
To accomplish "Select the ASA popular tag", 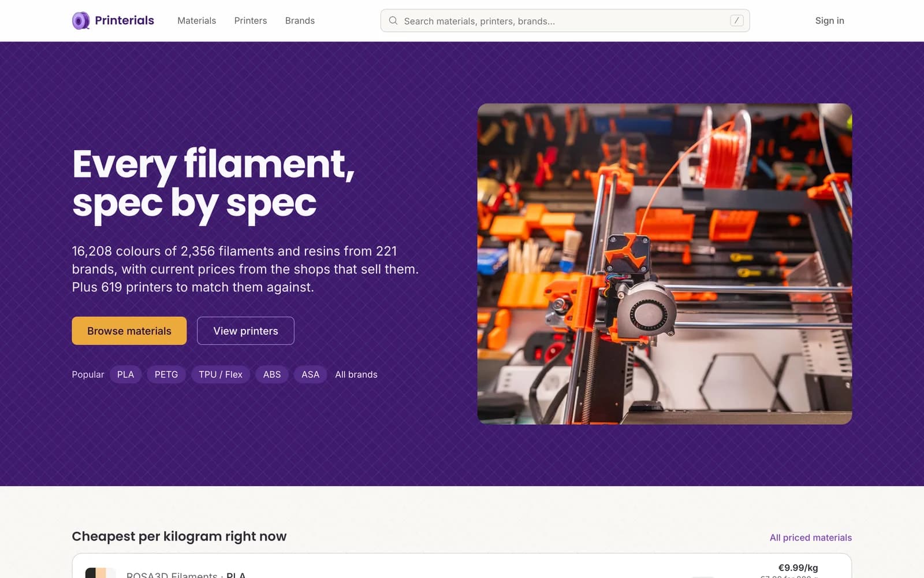I will point(310,375).
